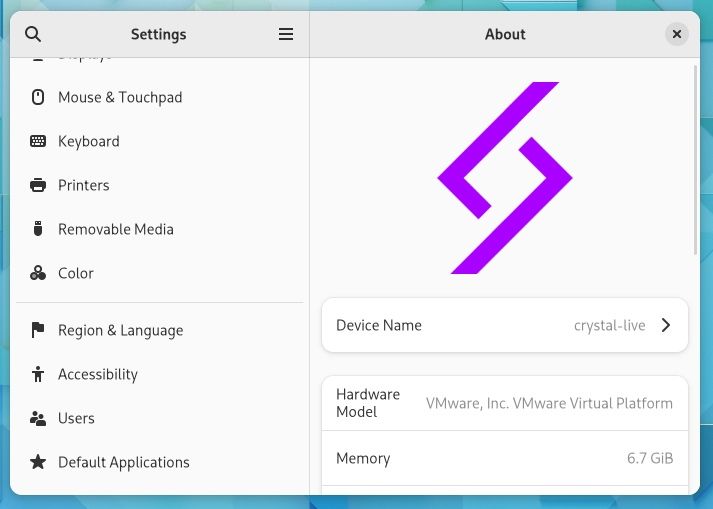Click the Memory label
This screenshot has height=509, width=713.
coord(363,459)
